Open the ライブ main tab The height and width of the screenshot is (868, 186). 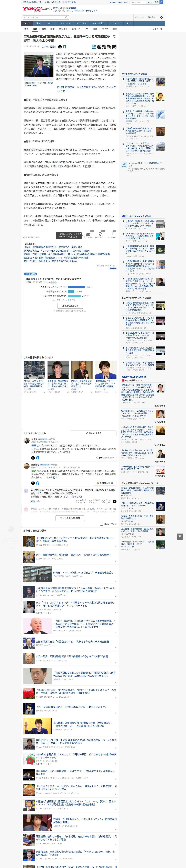click(x=49, y=24)
